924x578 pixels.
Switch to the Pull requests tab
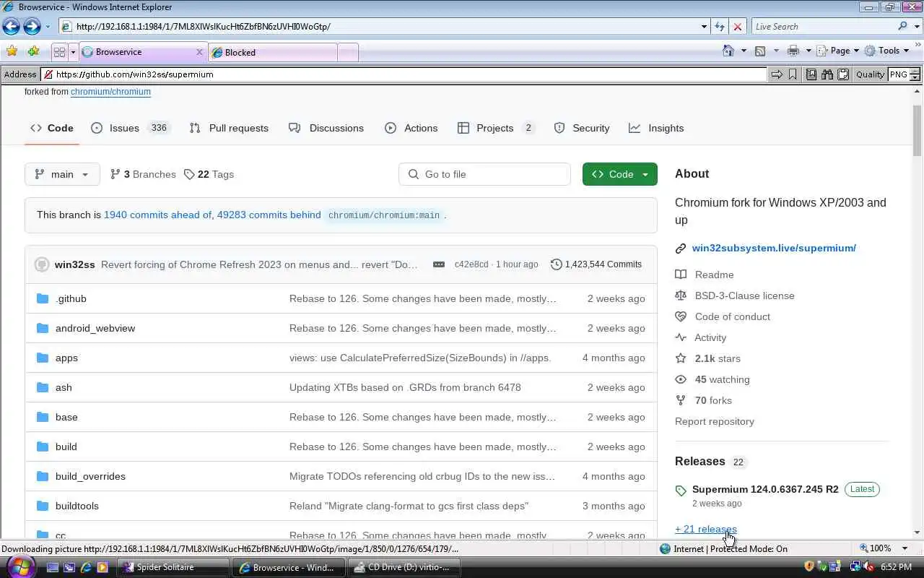(x=229, y=128)
